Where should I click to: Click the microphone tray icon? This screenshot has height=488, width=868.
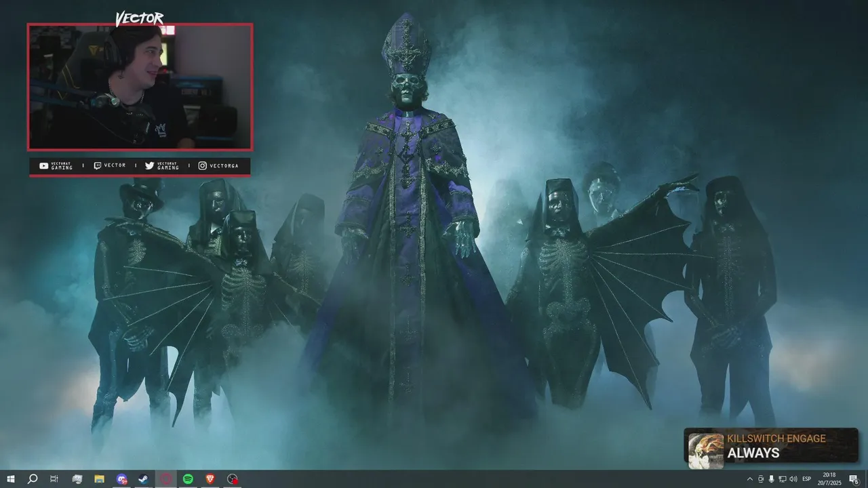[x=771, y=479]
